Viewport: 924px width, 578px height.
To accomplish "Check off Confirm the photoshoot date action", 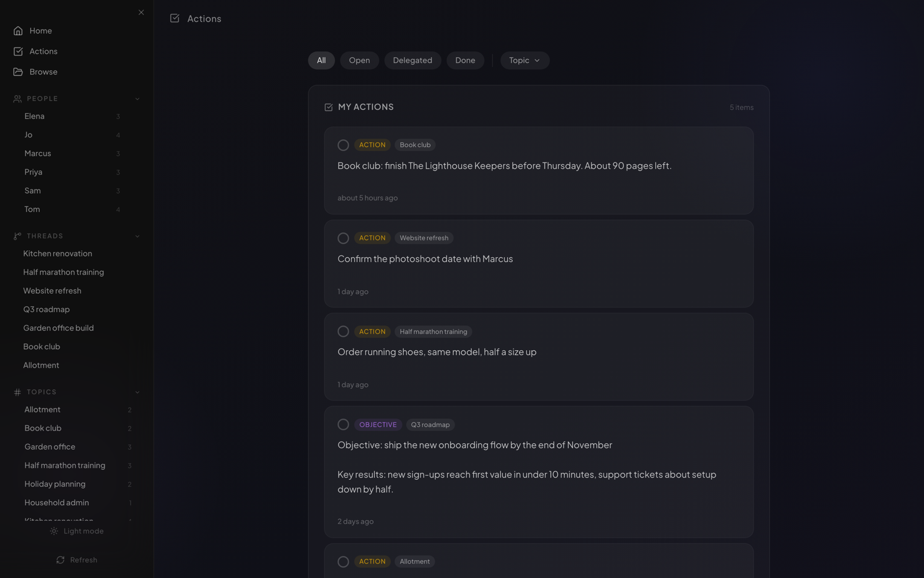I will pyautogui.click(x=343, y=238).
